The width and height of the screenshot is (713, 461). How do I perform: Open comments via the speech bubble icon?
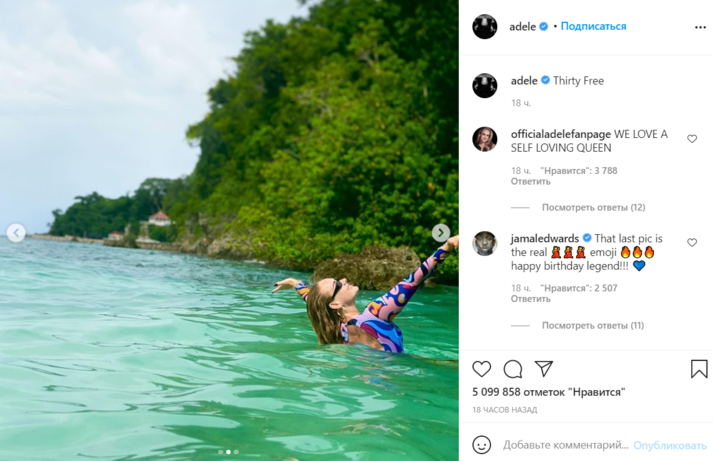pos(513,369)
